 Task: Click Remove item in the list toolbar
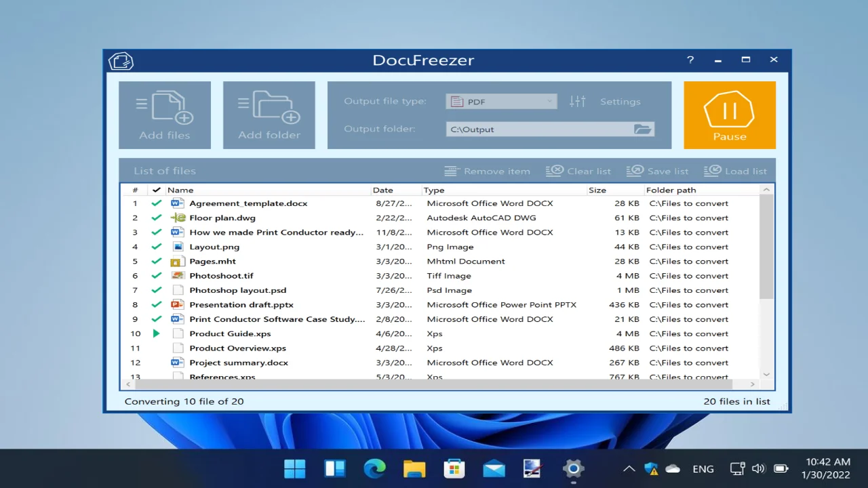click(x=487, y=171)
